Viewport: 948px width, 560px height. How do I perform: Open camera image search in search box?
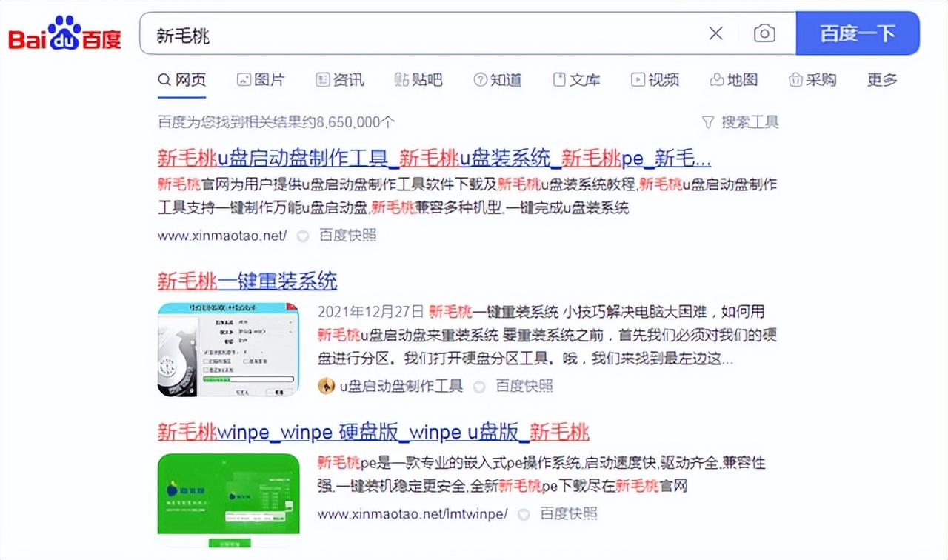(x=764, y=33)
